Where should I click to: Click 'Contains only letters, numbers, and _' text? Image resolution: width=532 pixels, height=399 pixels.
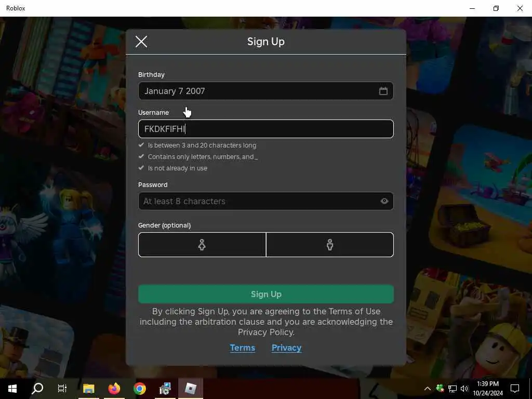[203, 157]
